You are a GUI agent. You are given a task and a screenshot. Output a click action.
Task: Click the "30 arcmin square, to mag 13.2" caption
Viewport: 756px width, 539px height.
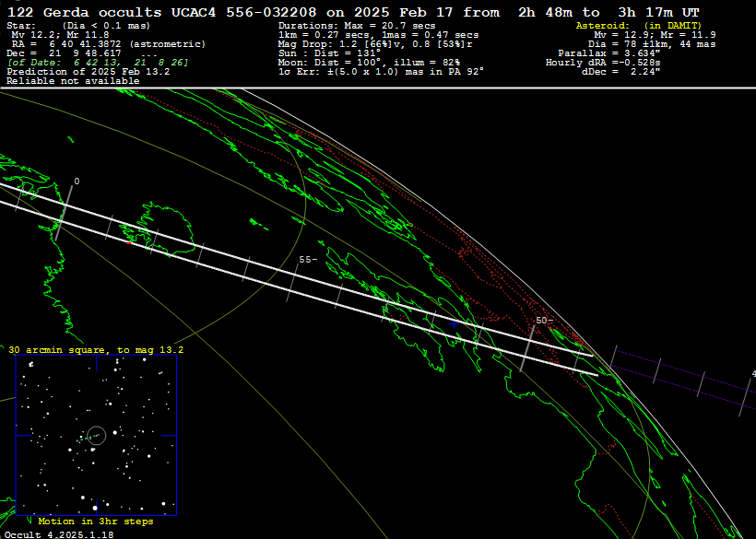tap(96, 350)
